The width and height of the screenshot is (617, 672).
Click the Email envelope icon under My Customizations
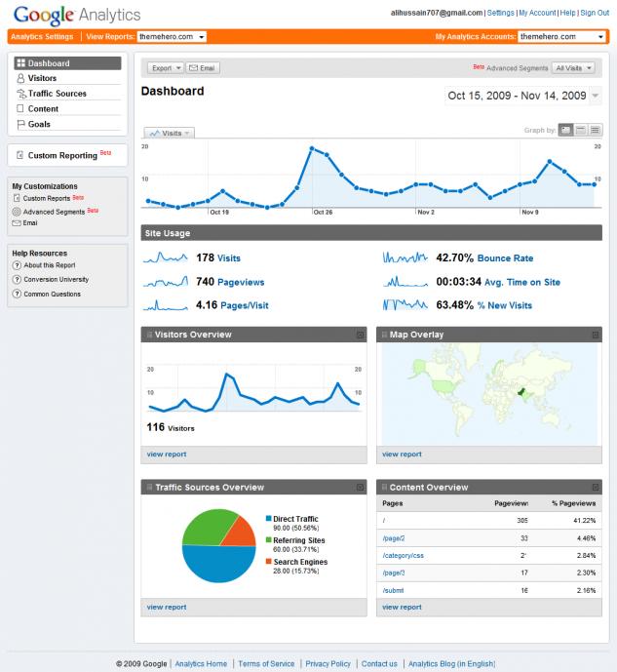click(x=17, y=222)
